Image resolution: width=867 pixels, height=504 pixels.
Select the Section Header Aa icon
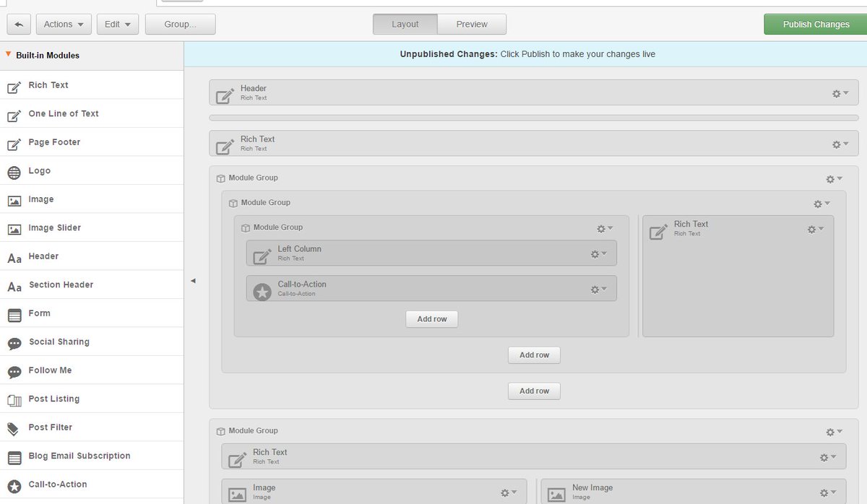click(x=14, y=287)
